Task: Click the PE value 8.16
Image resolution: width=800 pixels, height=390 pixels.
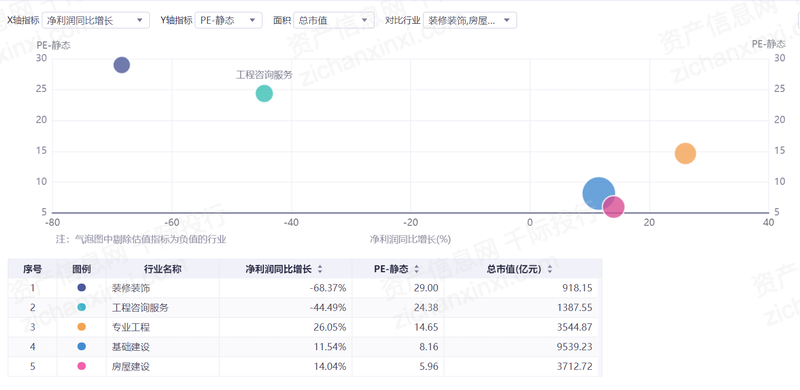Action: pos(428,347)
